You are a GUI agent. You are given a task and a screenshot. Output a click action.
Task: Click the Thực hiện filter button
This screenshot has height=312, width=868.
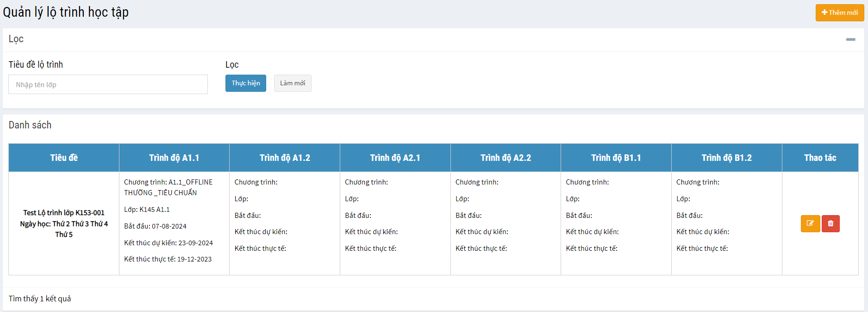tap(245, 83)
